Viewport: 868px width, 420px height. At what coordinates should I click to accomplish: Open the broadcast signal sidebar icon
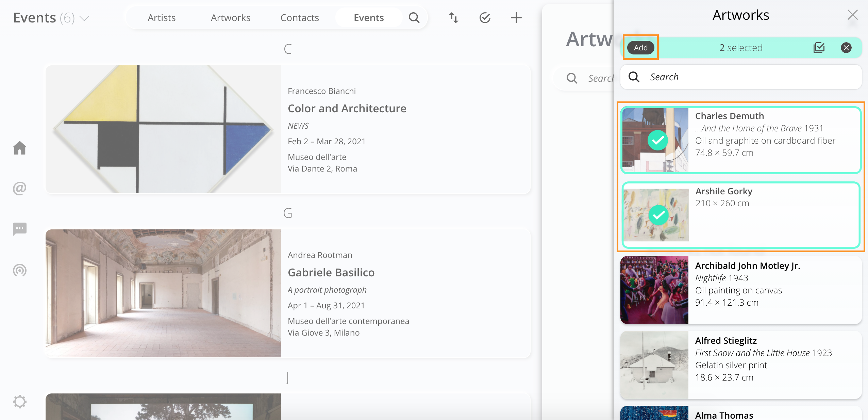20,270
